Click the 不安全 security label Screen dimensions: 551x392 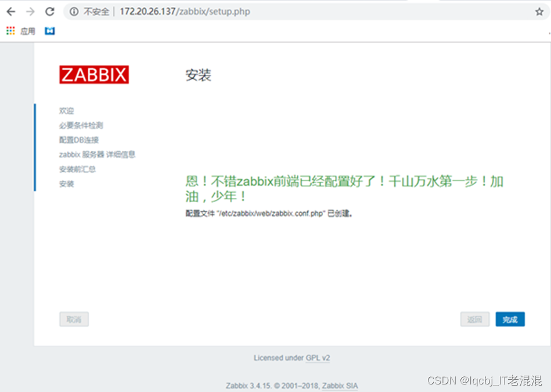click(x=96, y=12)
